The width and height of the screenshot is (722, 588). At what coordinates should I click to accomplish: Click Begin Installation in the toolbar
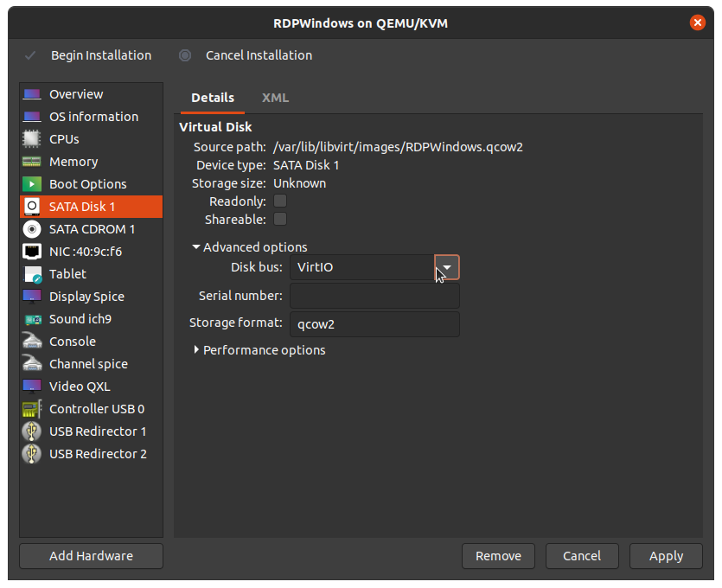[x=100, y=55]
